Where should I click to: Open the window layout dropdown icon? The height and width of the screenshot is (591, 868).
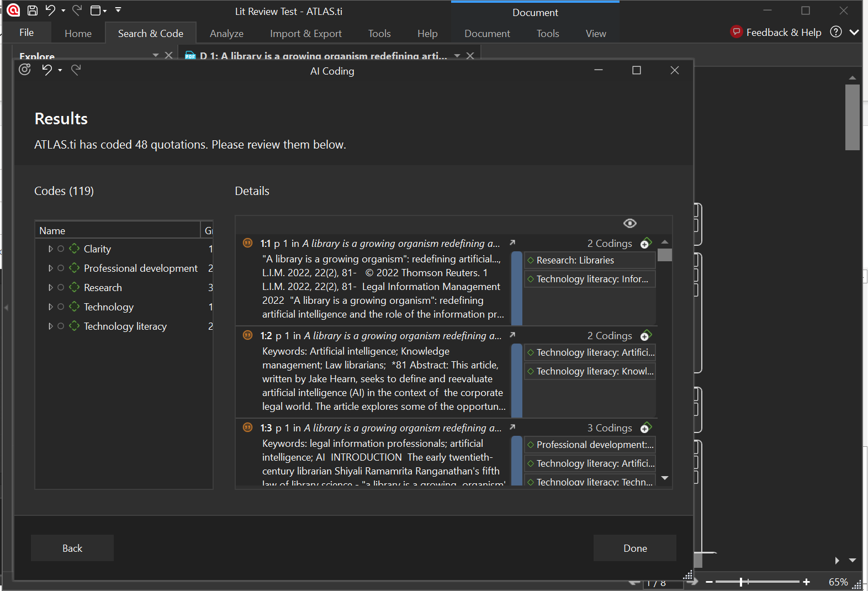coord(98,10)
